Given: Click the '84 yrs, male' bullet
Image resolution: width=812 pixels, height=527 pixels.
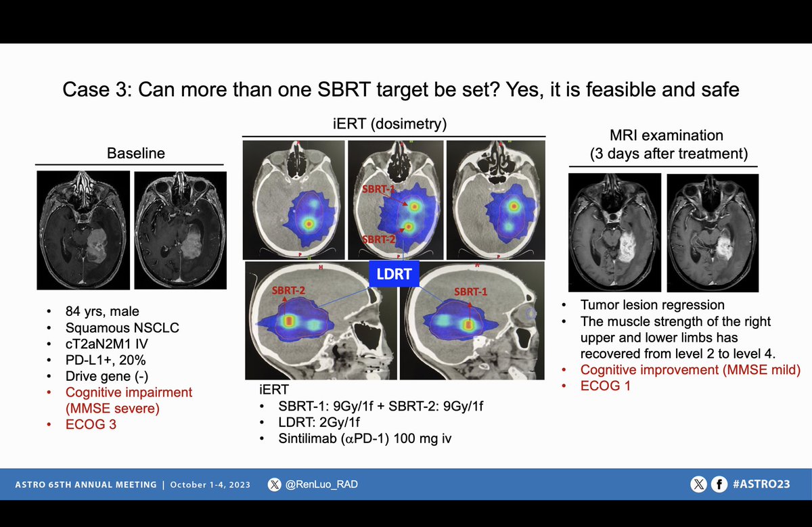Looking at the screenshot, I should 102,312.
